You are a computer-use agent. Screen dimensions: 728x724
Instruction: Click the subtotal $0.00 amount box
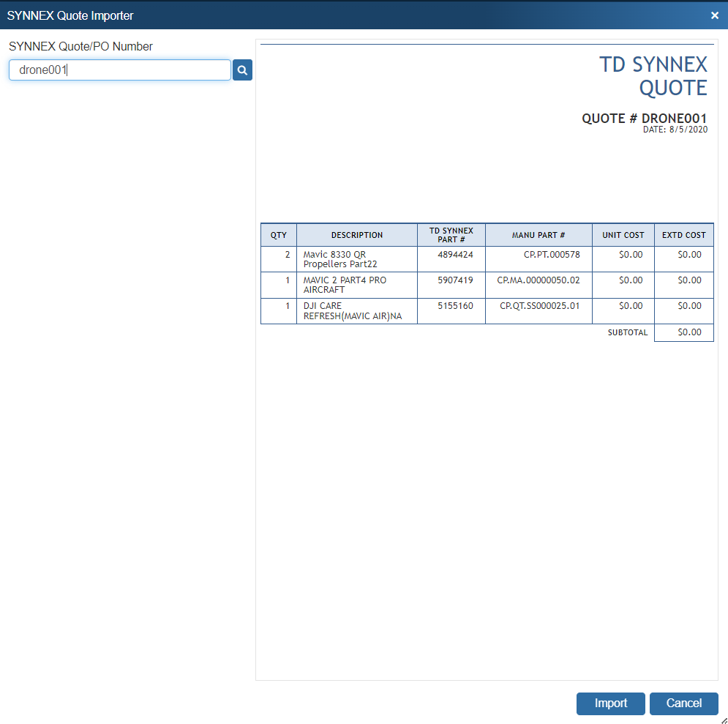coord(684,332)
